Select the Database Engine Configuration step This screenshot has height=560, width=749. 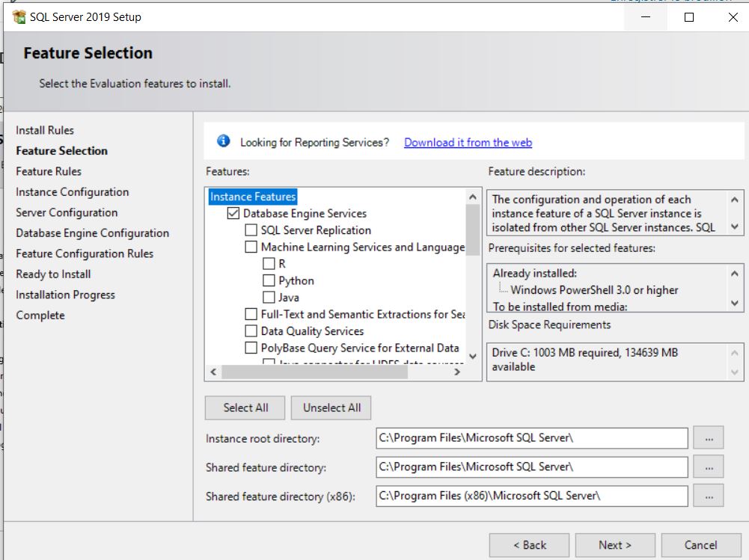[x=92, y=233]
